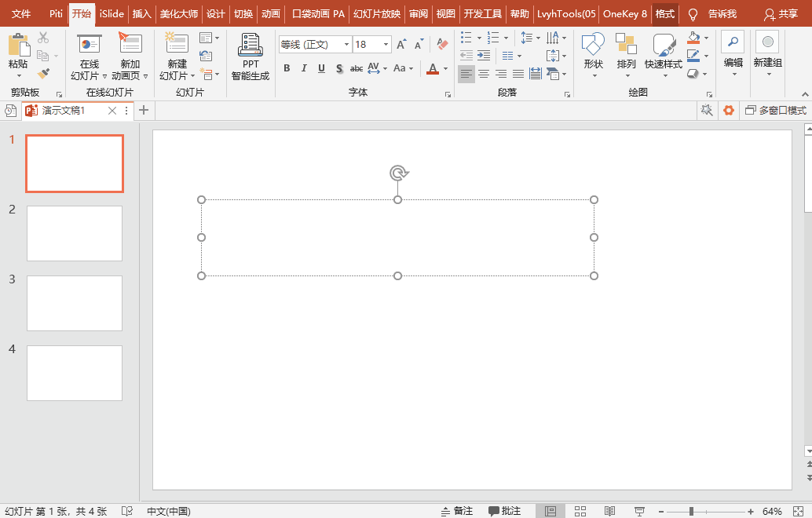The height and width of the screenshot is (518, 812).
Task: Click the add animation page (新加动画页) icon
Action: click(130, 43)
